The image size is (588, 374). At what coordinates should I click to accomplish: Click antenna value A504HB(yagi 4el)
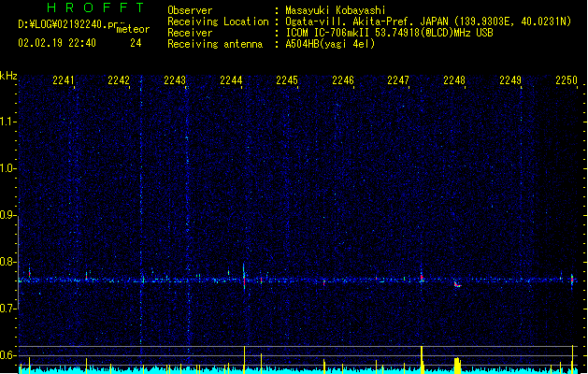coord(330,44)
